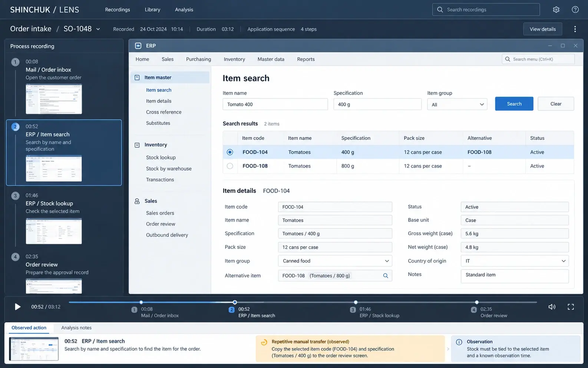Click the Item master section icon
The height and width of the screenshot is (368, 588).
click(x=137, y=78)
